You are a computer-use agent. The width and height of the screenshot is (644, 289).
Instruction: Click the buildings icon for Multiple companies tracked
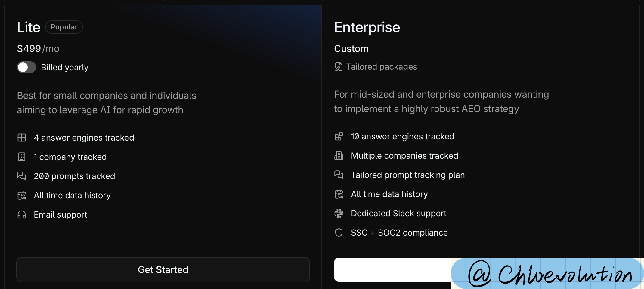pyautogui.click(x=339, y=156)
